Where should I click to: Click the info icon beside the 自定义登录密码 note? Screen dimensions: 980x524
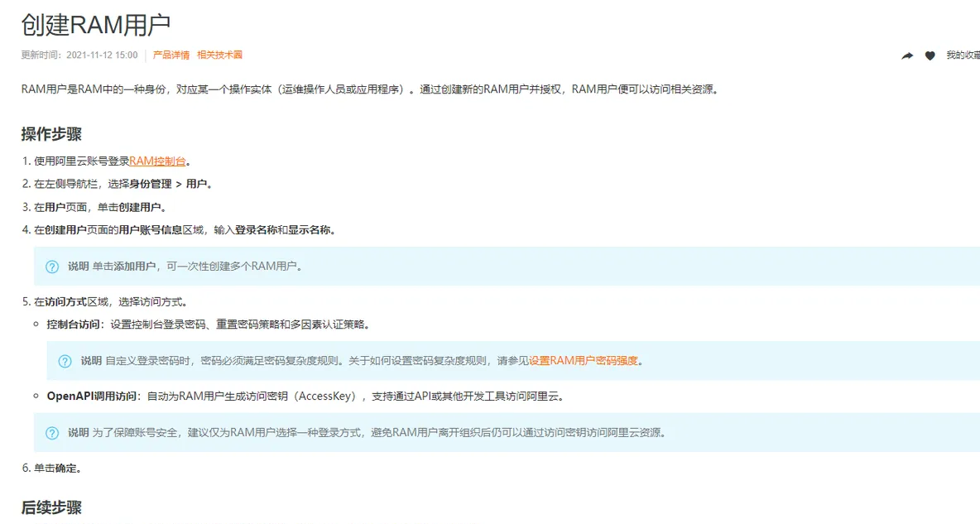tap(65, 362)
